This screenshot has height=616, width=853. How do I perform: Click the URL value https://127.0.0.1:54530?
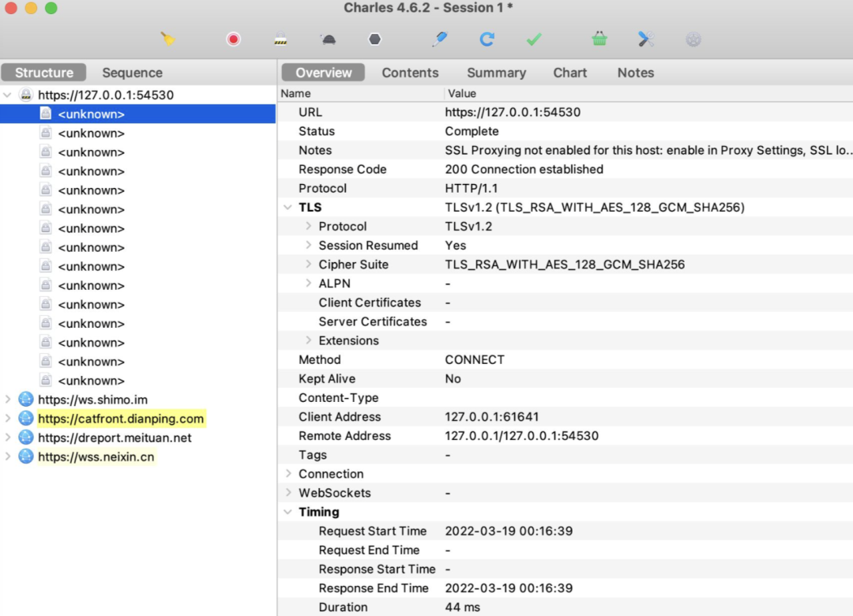coord(513,112)
